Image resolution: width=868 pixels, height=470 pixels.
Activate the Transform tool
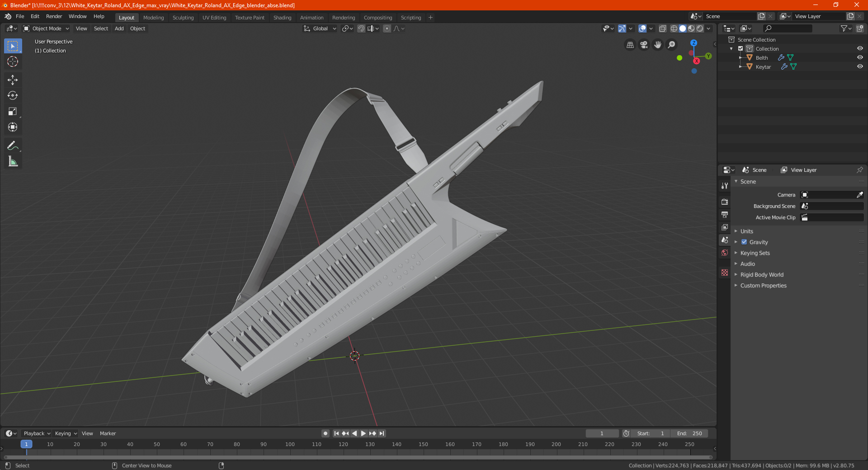[x=13, y=127]
